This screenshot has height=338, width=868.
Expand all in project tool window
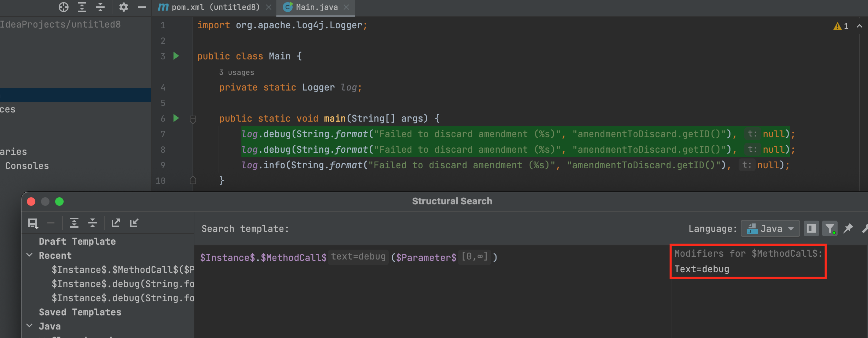point(82,7)
